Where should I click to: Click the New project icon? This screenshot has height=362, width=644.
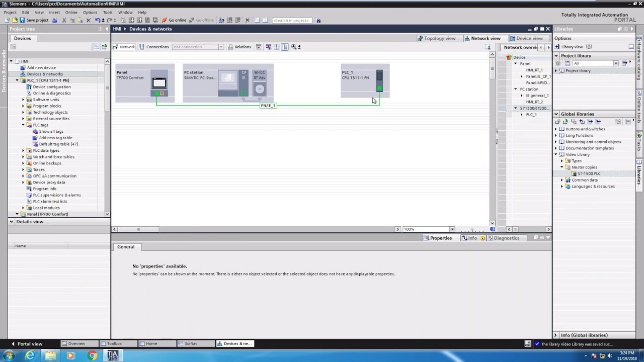7,20
